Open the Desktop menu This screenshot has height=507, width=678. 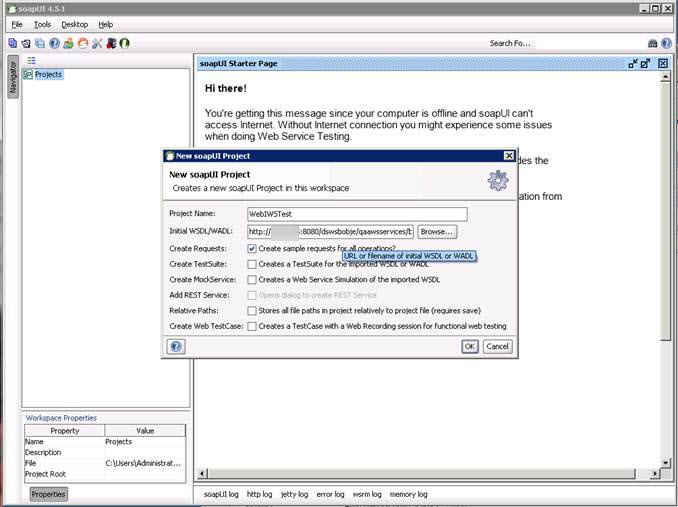point(75,25)
